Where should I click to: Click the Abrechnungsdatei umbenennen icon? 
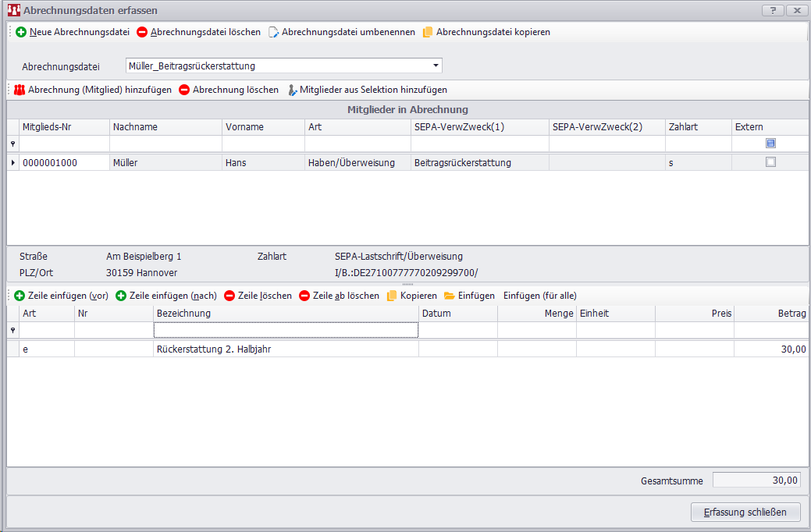point(274,32)
